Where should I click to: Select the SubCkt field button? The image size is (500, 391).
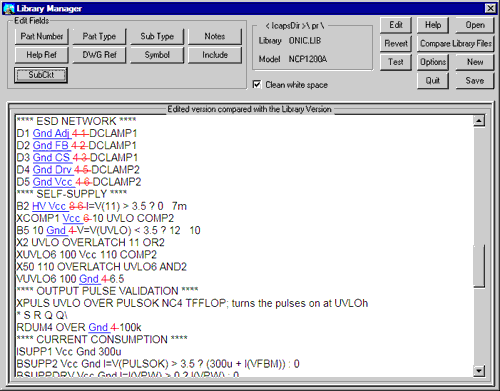pos(41,75)
